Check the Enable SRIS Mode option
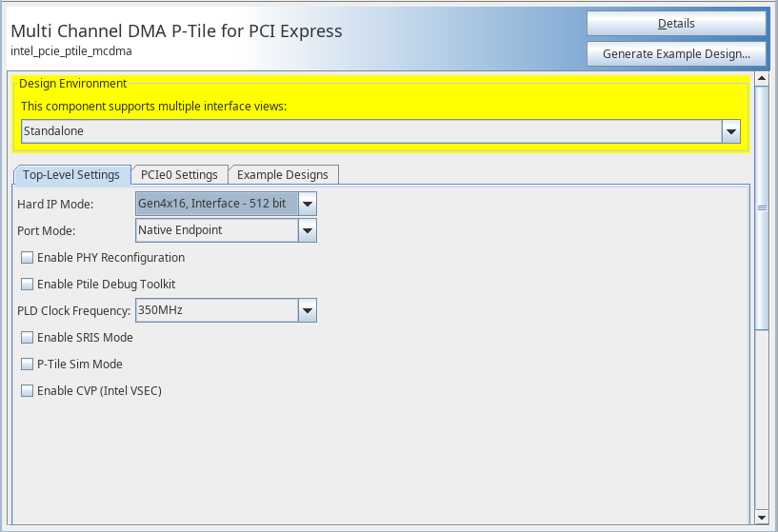The height and width of the screenshot is (532, 778). pos(28,338)
